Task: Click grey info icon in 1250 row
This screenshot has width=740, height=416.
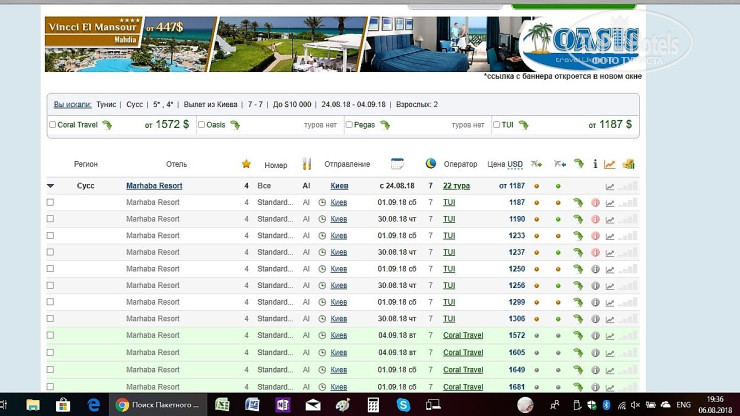Action: click(x=596, y=269)
